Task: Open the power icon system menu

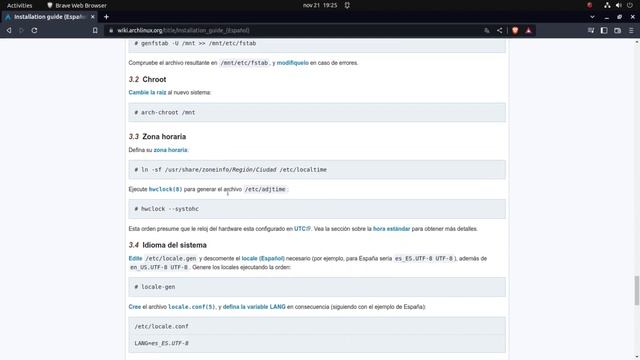Action: tap(630, 5)
